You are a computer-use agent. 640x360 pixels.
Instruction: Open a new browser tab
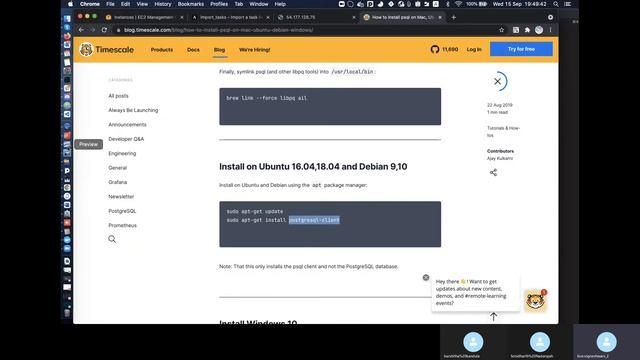point(453,17)
